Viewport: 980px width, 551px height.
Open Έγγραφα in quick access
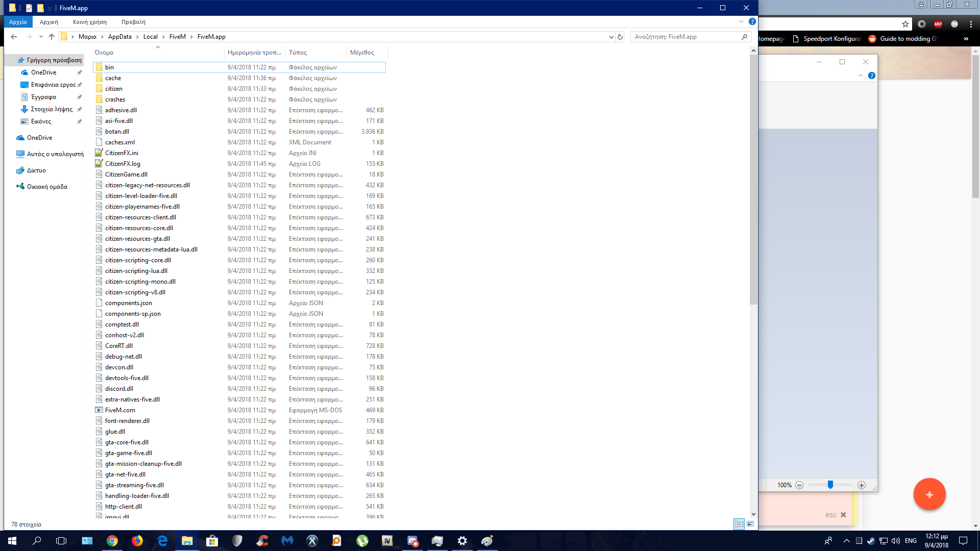(44, 97)
